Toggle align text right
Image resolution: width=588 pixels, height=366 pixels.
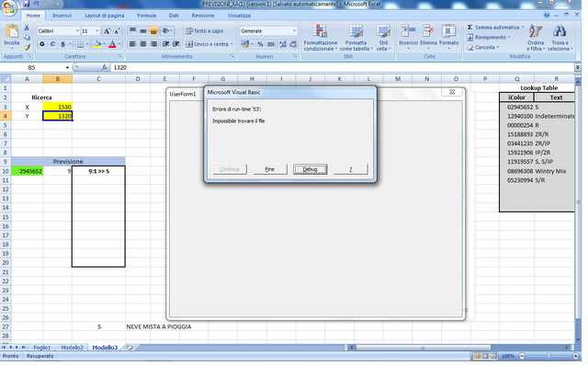click(x=153, y=44)
